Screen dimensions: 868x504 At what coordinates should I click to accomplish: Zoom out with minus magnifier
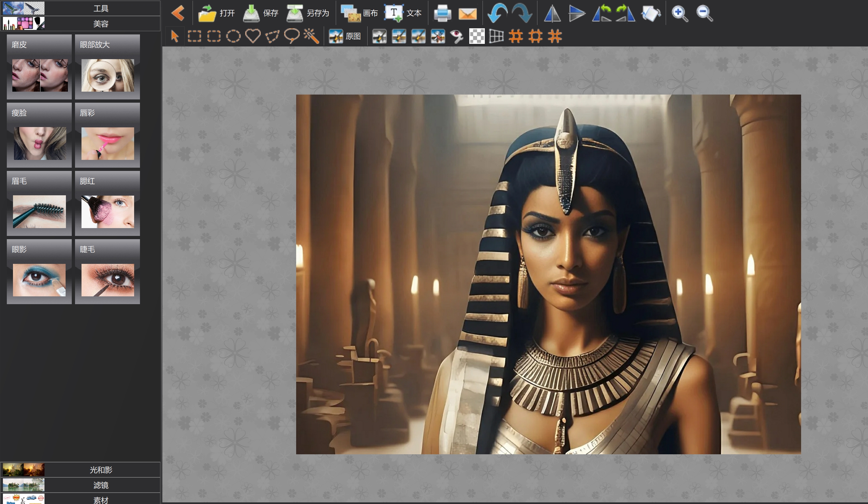click(704, 13)
